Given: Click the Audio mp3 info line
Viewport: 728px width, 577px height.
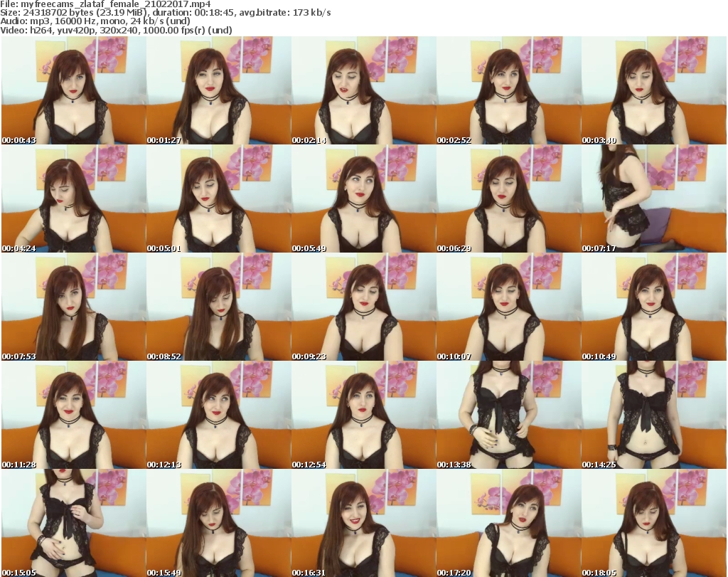Looking at the screenshot, I should (x=95, y=21).
